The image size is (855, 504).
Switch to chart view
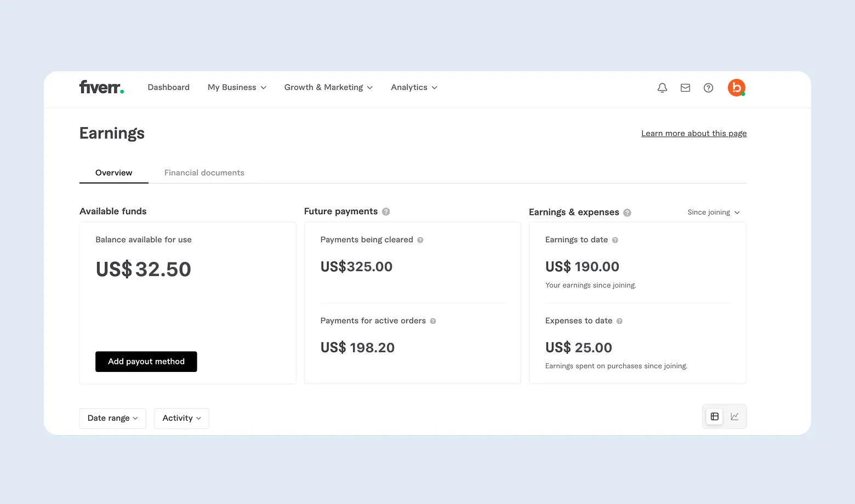coord(734,417)
